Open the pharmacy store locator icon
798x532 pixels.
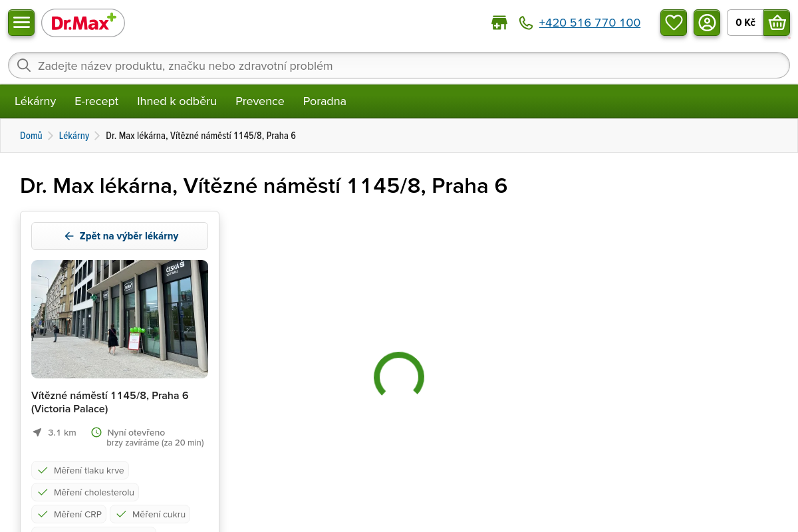click(x=499, y=23)
